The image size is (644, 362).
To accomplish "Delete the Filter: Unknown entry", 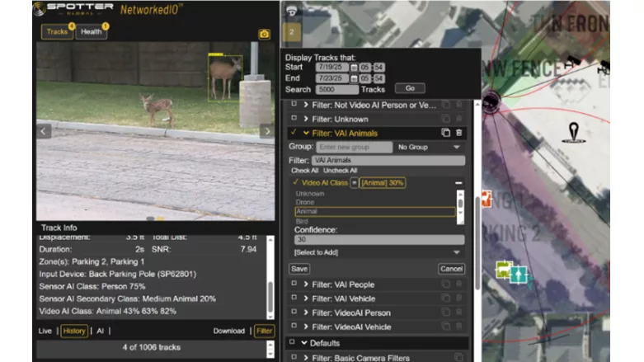I will pyautogui.click(x=458, y=119).
